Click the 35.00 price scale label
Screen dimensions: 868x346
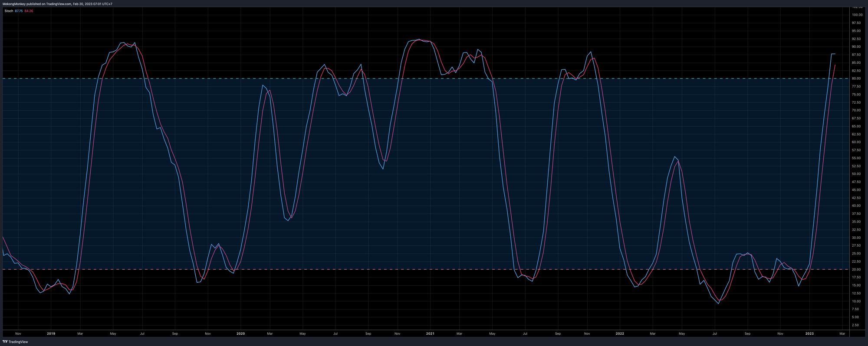(857, 222)
